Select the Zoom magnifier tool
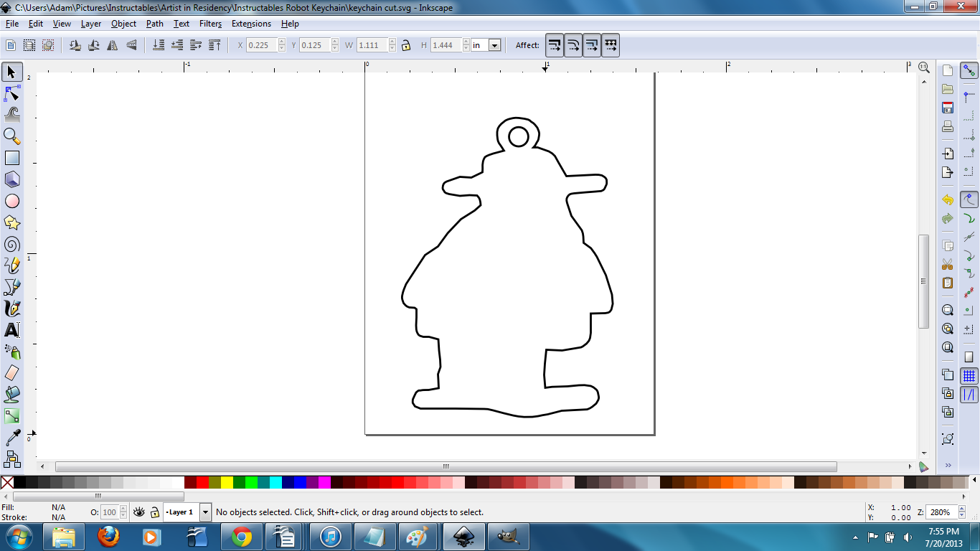The image size is (980, 551). pyautogui.click(x=11, y=136)
